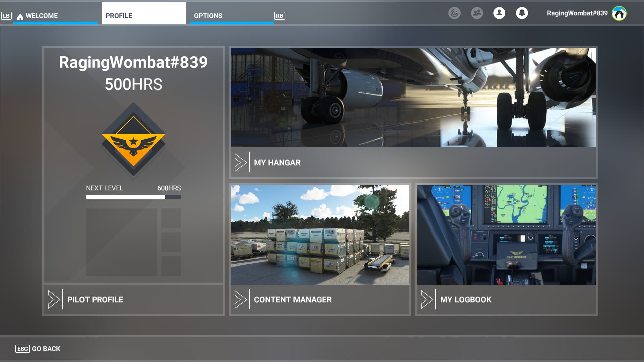The width and height of the screenshot is (644, 362).
Task: Expand the My Hangar chevron arrow
Action: (240, 162)
